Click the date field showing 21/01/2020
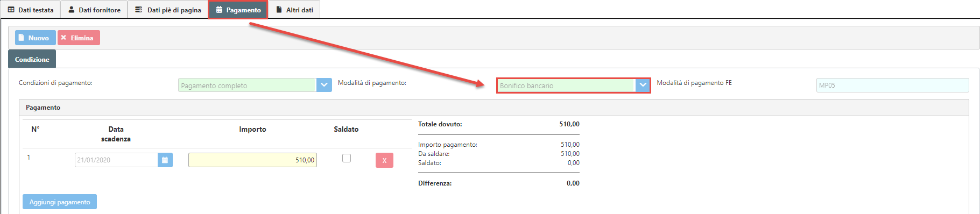 [116, 160]
